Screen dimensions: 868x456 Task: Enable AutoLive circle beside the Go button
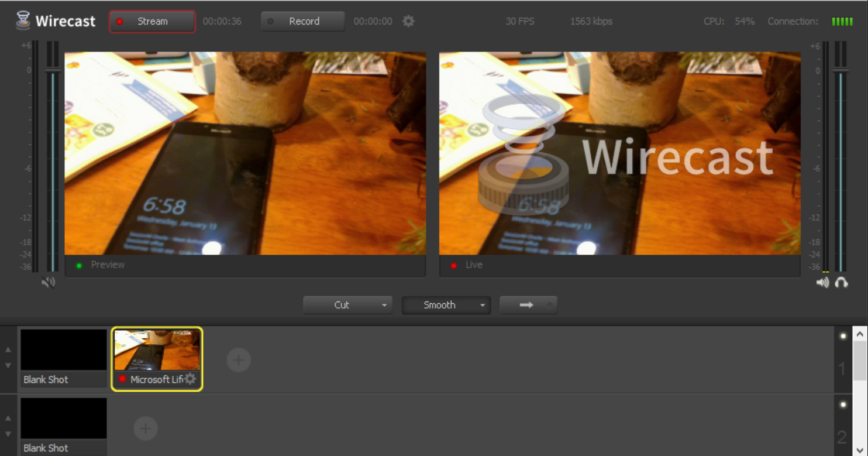[549, 305]
